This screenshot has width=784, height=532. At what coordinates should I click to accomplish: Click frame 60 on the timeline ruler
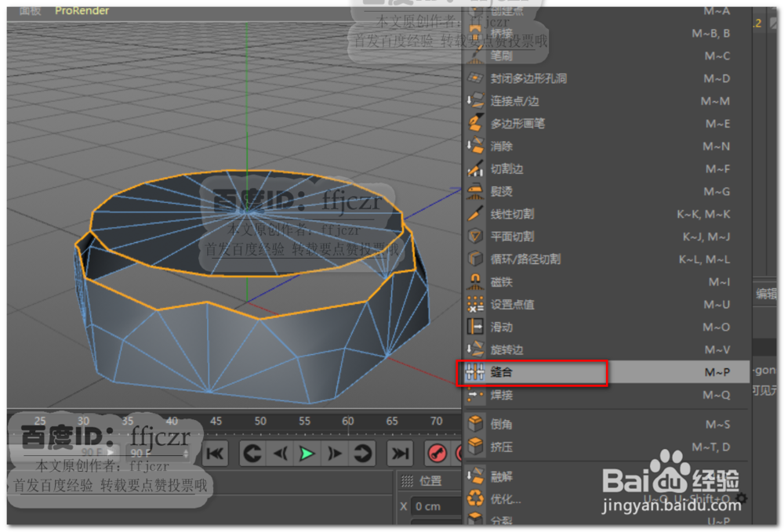pos(348,421)
